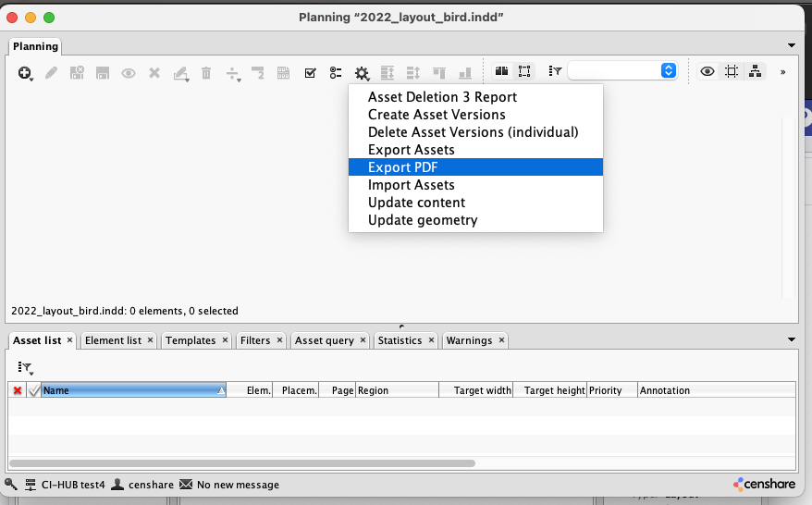Open the Planning panel menu arrow
The image size is (812, 505).
coord(791,44)
